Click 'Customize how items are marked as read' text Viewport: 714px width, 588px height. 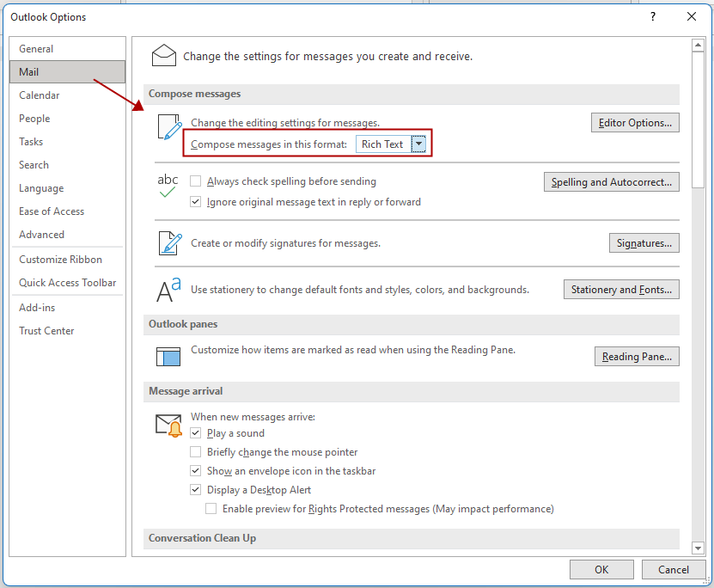[x=353, y=350]
